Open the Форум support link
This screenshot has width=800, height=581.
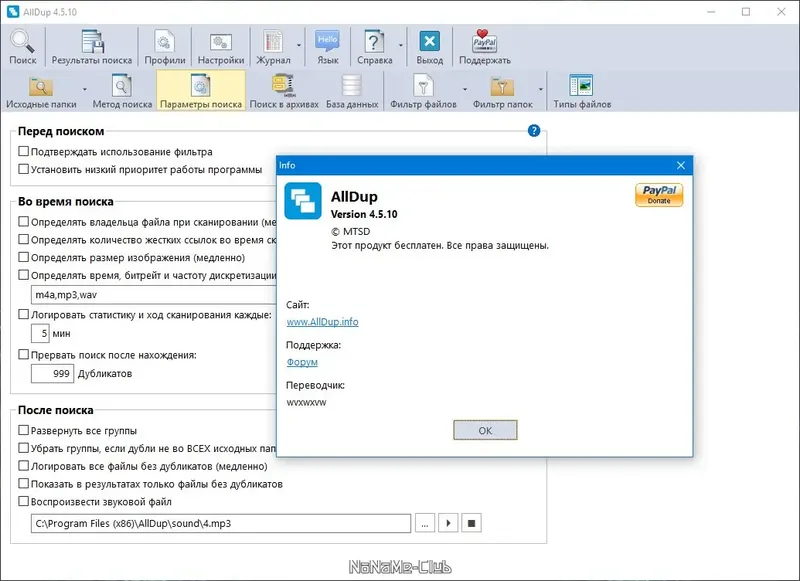click(x=302, y=362)
